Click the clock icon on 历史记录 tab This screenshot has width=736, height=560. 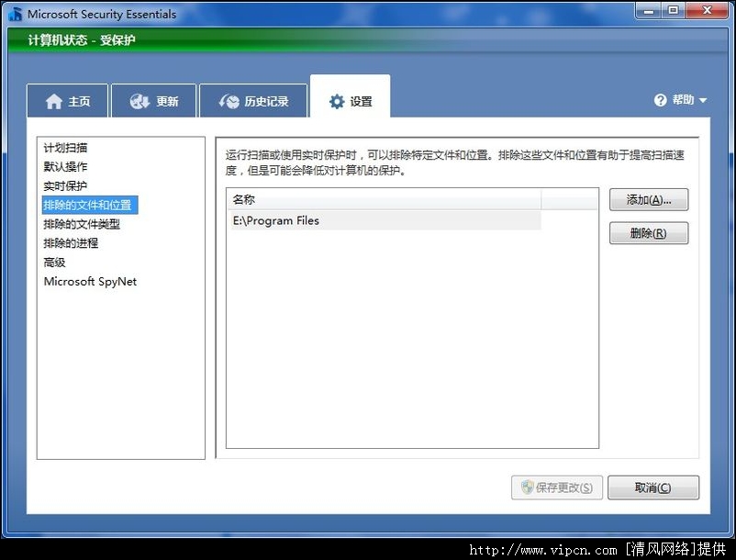pyautogui.click(x=229, y=101)
